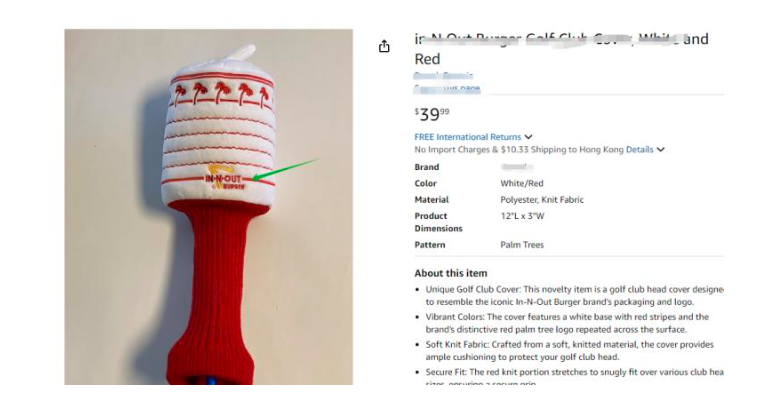Click the Polyester, Knit Fabric material value
Screen dimensions: 779x416
[542, 200]
